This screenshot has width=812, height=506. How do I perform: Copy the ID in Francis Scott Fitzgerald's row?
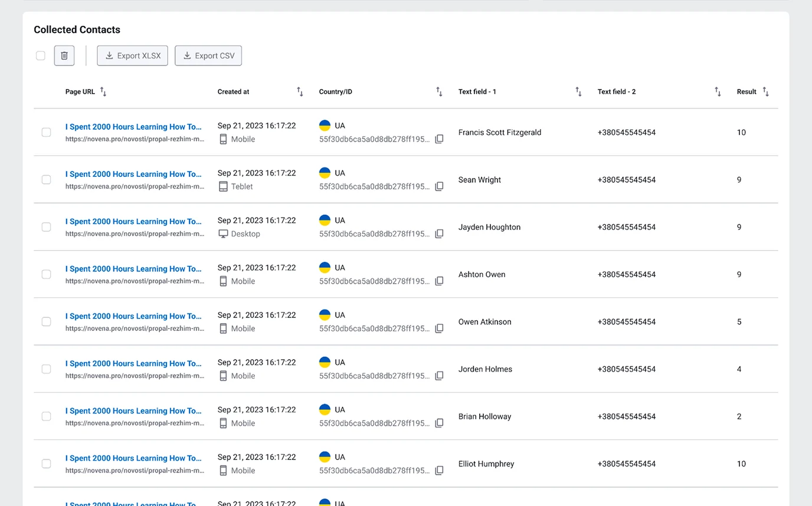[x=439, y=139]
